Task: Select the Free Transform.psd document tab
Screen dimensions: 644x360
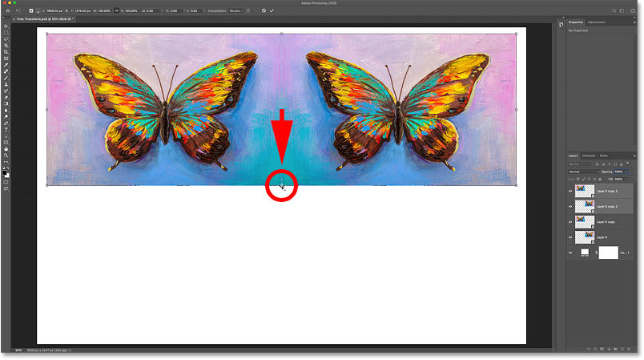Action: pyautogui.click(x=44, y=19)
